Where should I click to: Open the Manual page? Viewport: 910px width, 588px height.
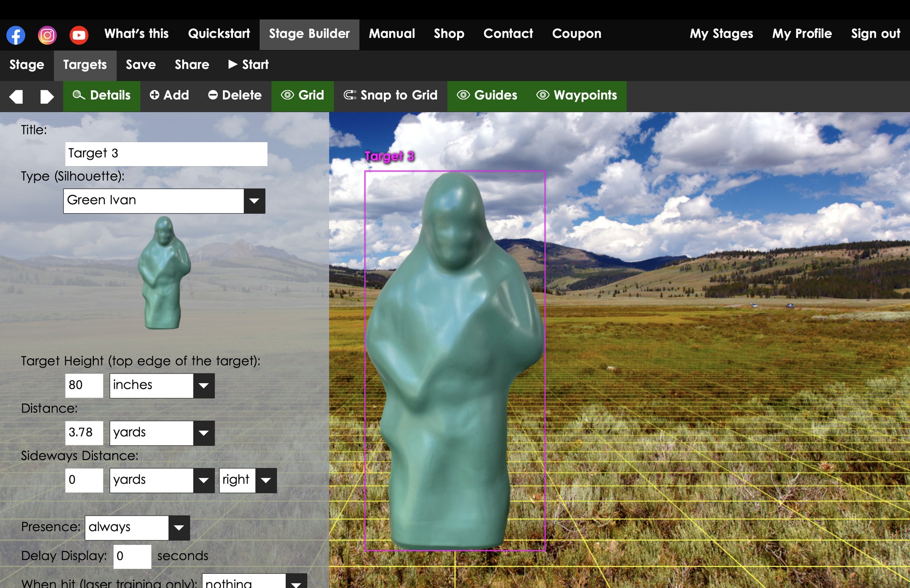click(x=391, y=34)
